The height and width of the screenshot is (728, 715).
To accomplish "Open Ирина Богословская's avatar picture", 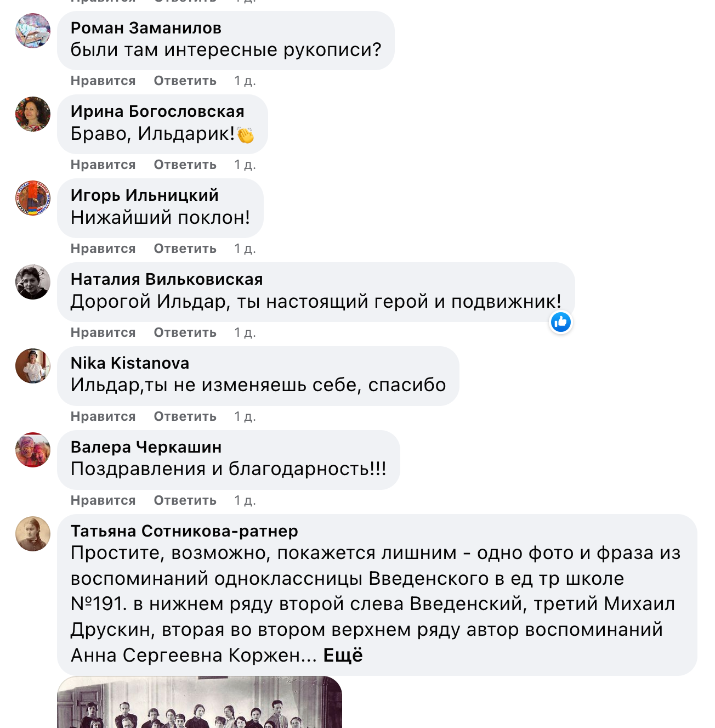I will (33, 114).
